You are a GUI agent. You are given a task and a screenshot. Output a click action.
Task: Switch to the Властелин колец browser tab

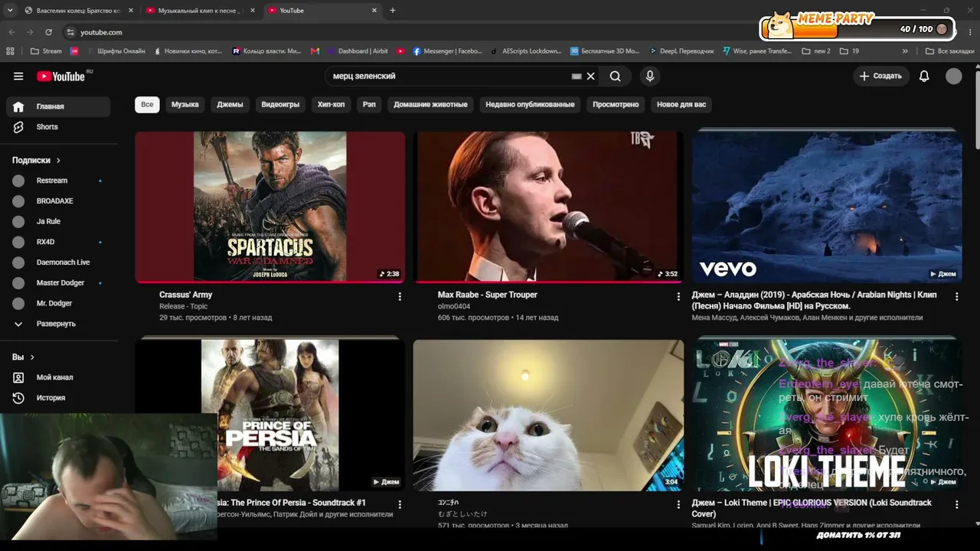tap(79, 11)
